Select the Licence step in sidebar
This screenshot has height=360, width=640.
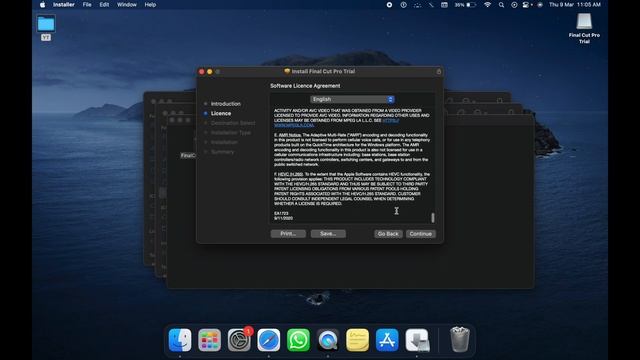221,113
